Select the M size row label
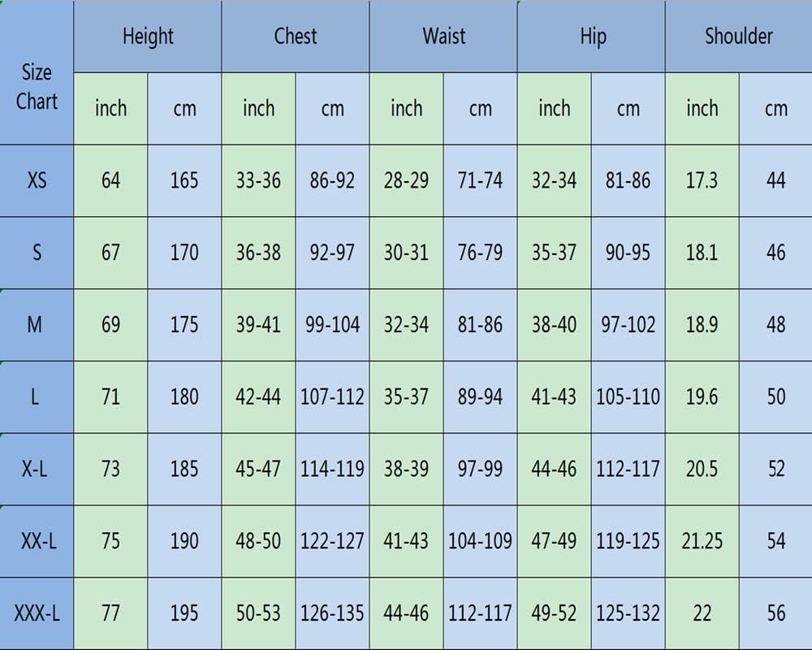Screen dimensions: 812x650 coord(35,325)
